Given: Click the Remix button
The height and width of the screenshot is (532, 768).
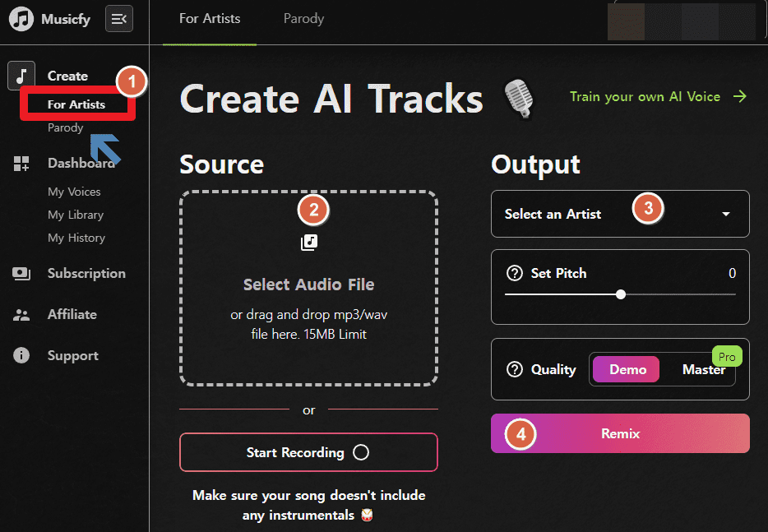Looking at the screenshot, I should point(620,433).
